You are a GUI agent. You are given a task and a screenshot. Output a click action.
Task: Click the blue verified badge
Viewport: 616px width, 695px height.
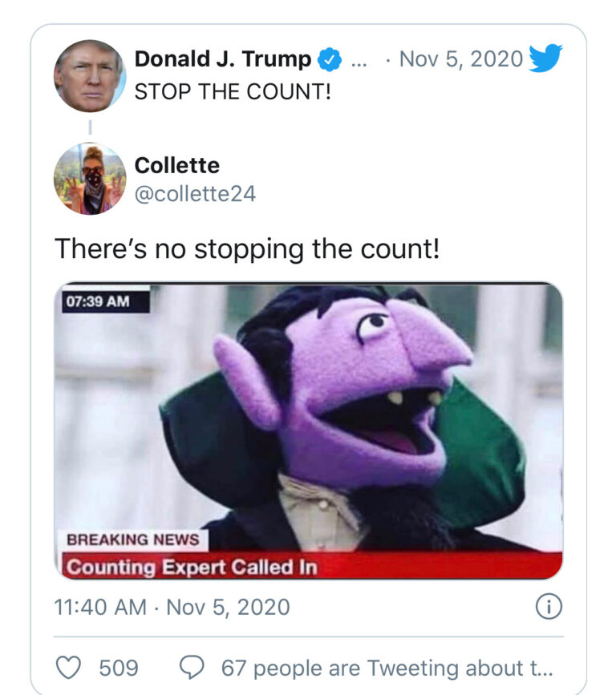click(x=330, y=59)
